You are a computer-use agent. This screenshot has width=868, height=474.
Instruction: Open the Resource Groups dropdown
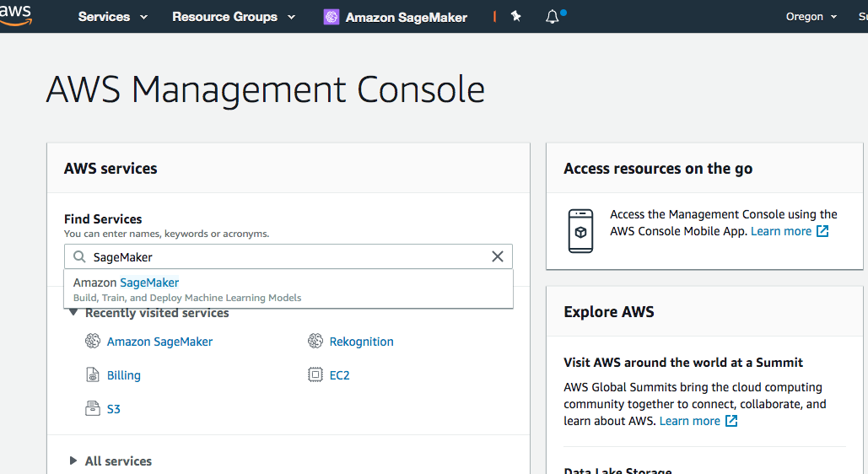click(234, 17)
